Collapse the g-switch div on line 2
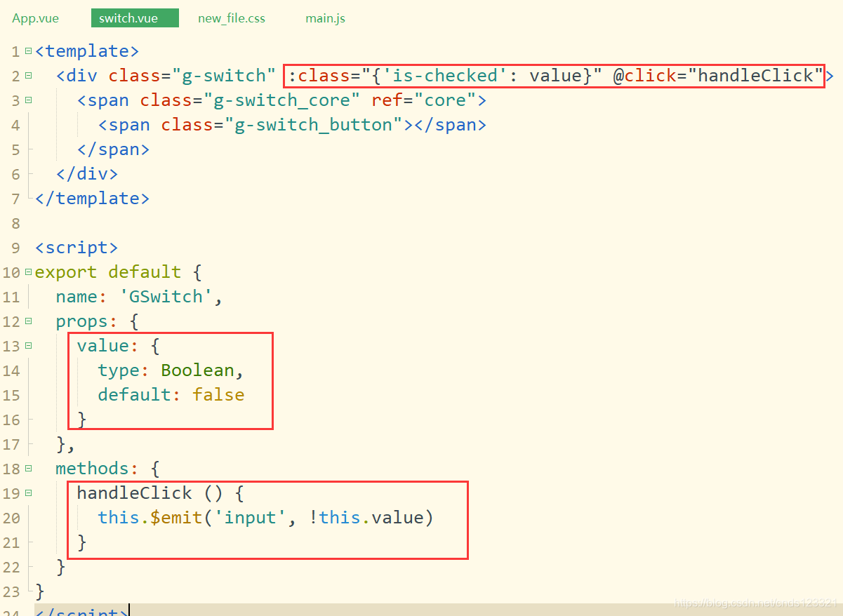Screen dimensions: 843x616 click(28, 76)
